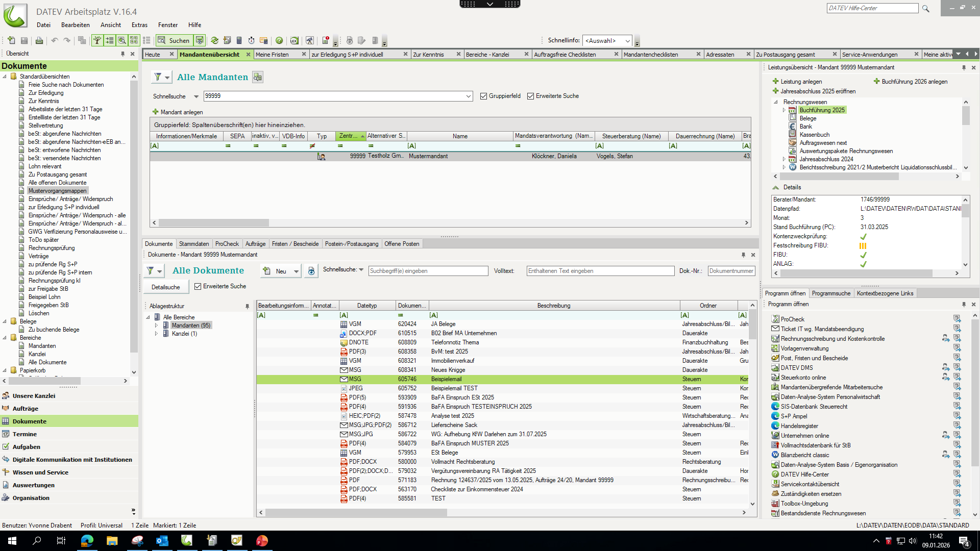Open Outlook from the Windows taskbar
This screenshot has height=551, width=980.
pos(162,541)
